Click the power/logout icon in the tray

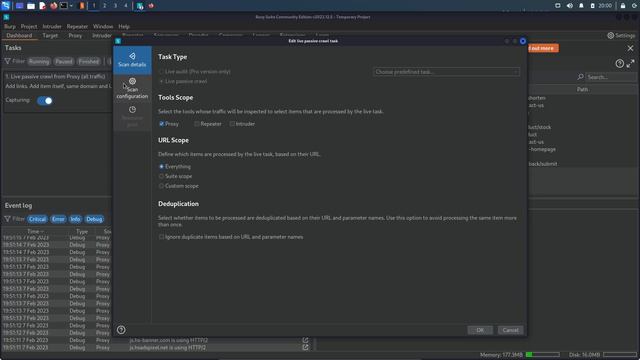635,6
